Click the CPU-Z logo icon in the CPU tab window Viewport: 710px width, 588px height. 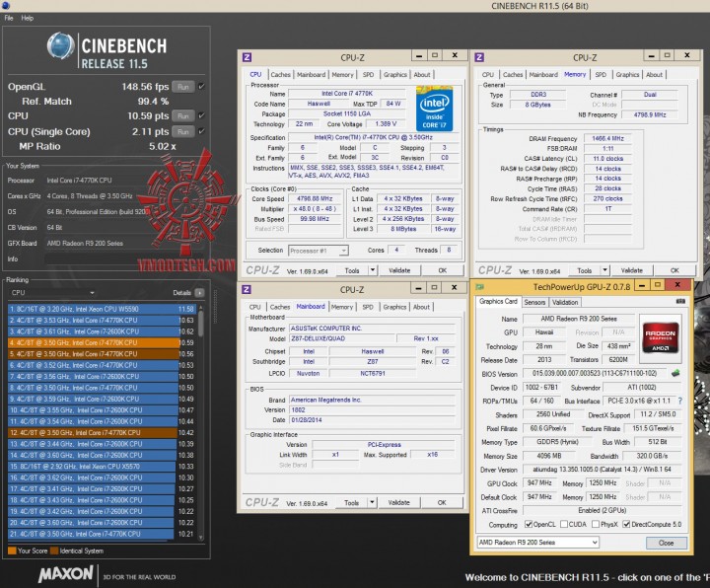tap(247, 57)
